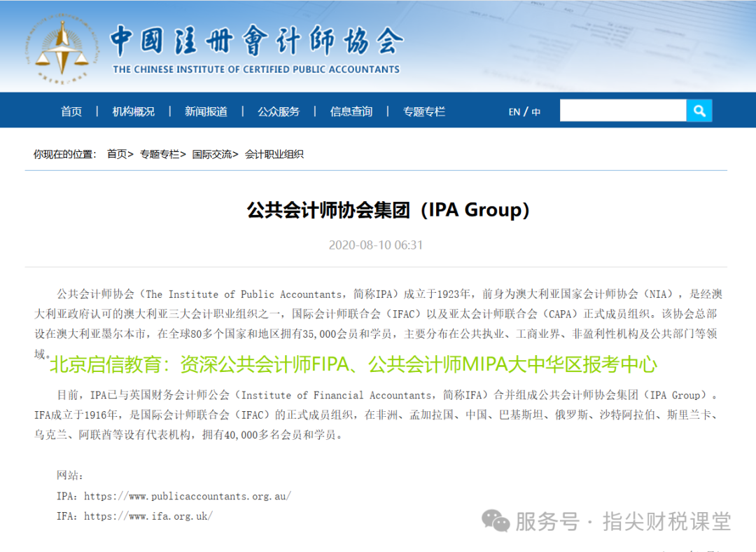This screenshot has height=552, width=756.
Task: Click the magnifying glass search button
Action: pos(699,111)
